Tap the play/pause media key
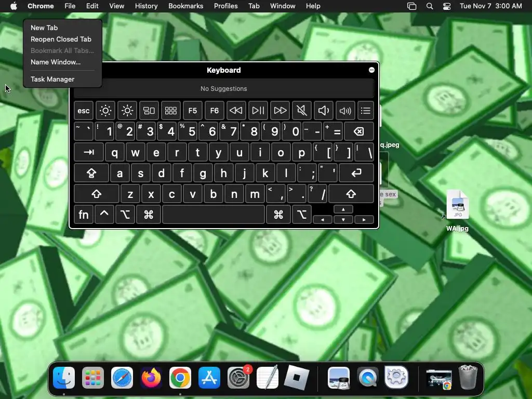532x399 pixels. point(258,111)
